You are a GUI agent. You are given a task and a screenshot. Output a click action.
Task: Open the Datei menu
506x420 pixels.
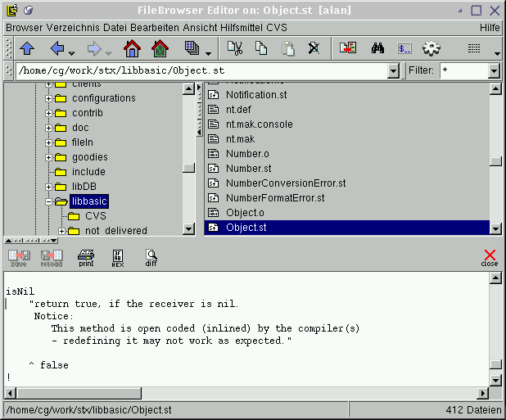pos(115,28)
